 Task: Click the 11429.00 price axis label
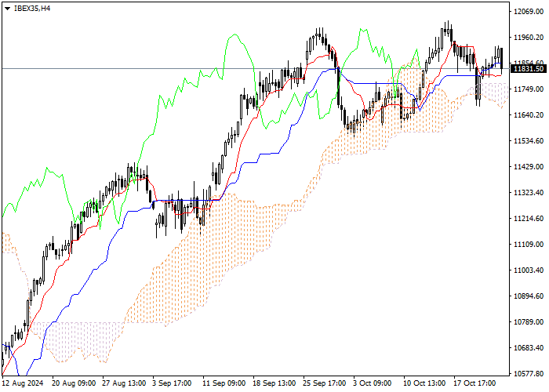(529, 167)
